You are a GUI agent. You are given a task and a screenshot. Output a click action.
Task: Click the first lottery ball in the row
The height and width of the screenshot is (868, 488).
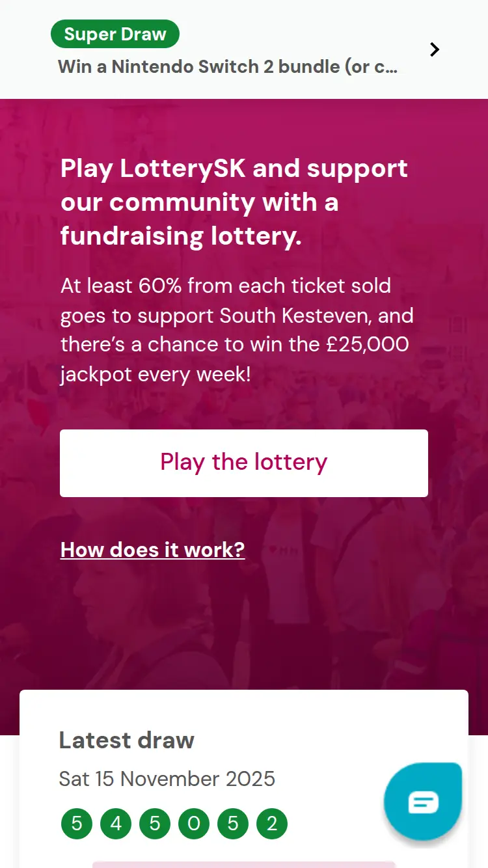click(x=77, y=824)
